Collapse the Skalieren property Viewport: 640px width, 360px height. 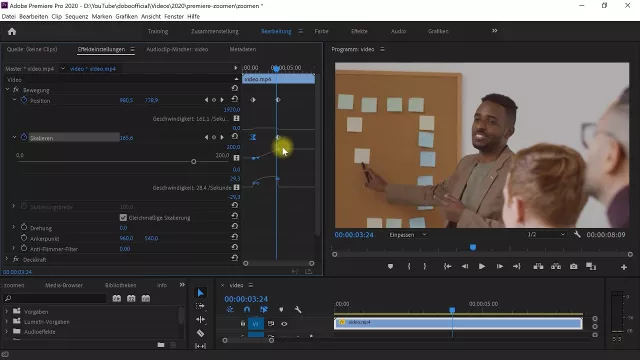tap(14, 137)
